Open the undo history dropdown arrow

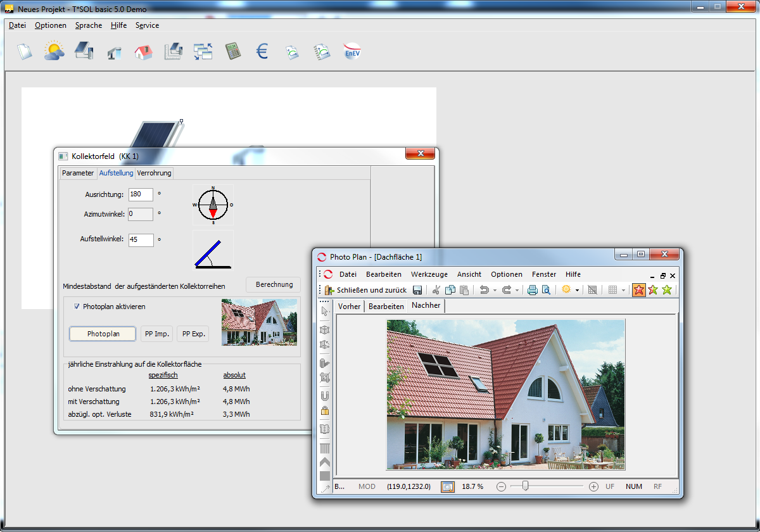click(495, 291)
